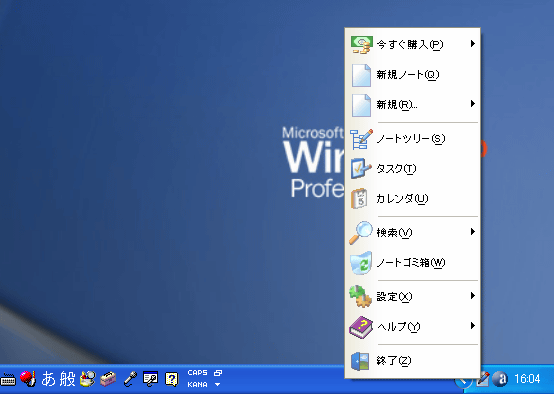Click the handwriting panel icon
The image size is (554, 394).
pos(151,379)
